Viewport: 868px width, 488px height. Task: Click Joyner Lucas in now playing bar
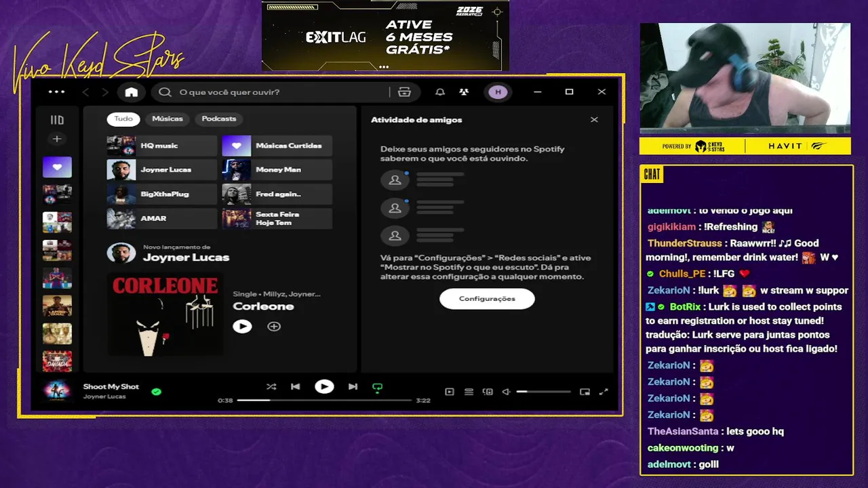[104, 396]
